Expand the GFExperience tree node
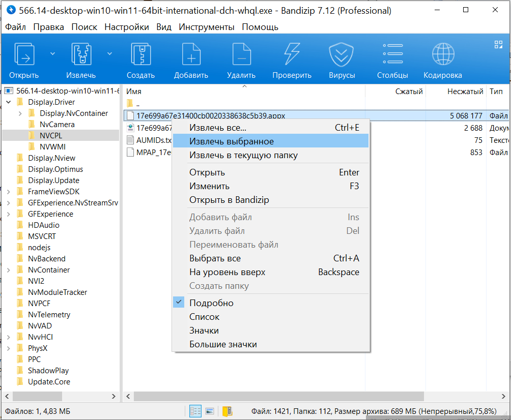This screenshot has height=420, width=511. tap(9, 214)
